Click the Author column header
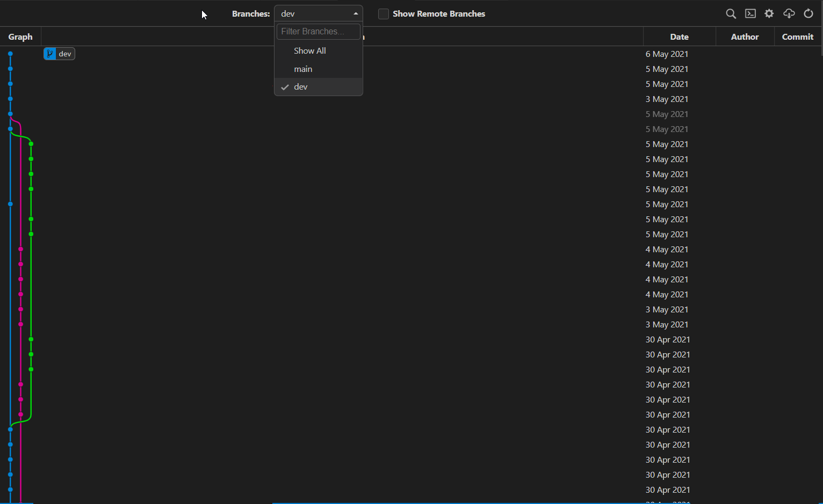 pos(745,37)
